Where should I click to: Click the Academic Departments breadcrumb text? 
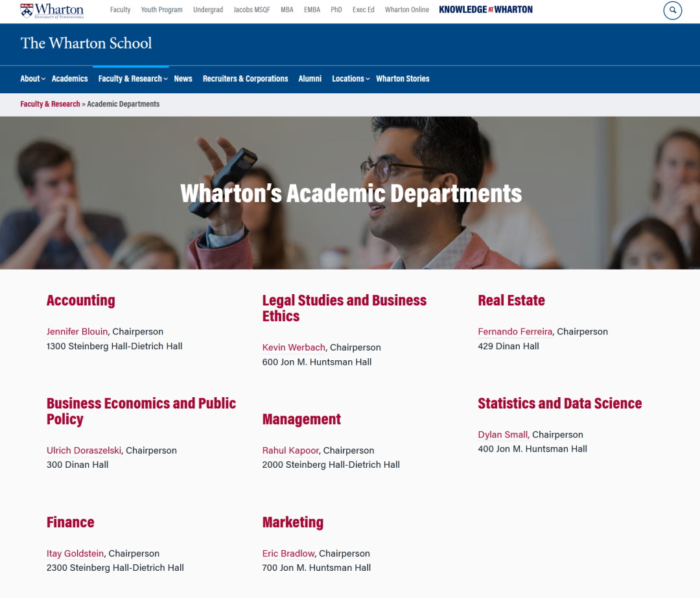click(123, 104)
